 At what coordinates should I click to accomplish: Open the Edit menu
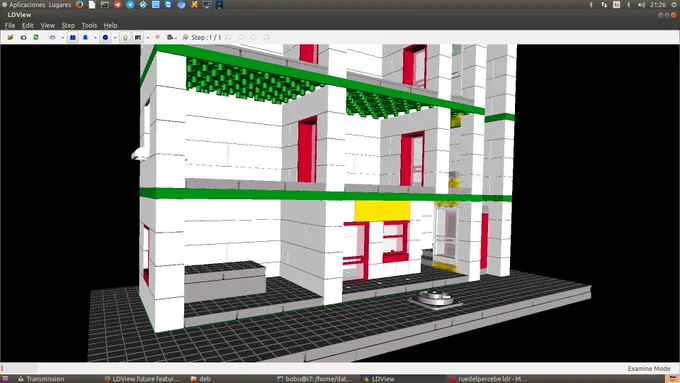point(28,25)
